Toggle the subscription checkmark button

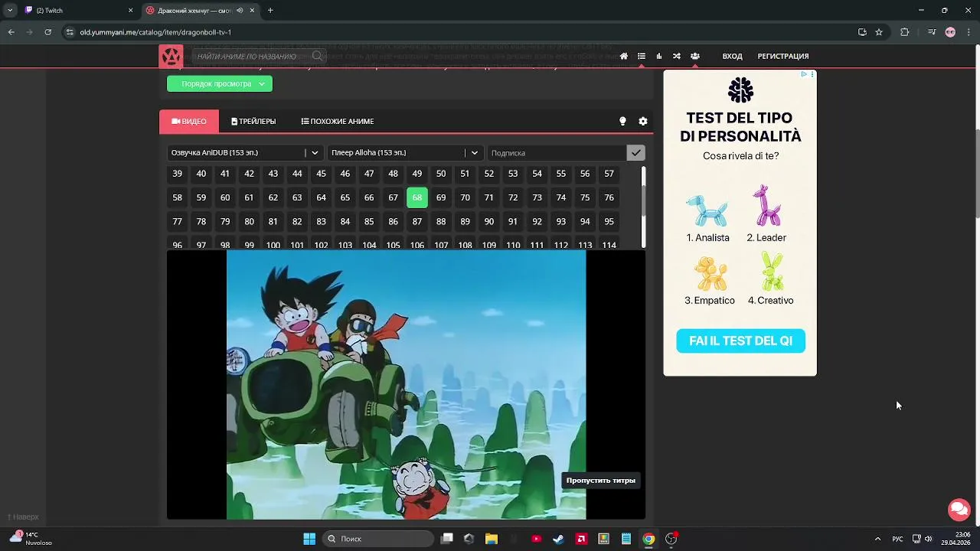coord(635,152)
